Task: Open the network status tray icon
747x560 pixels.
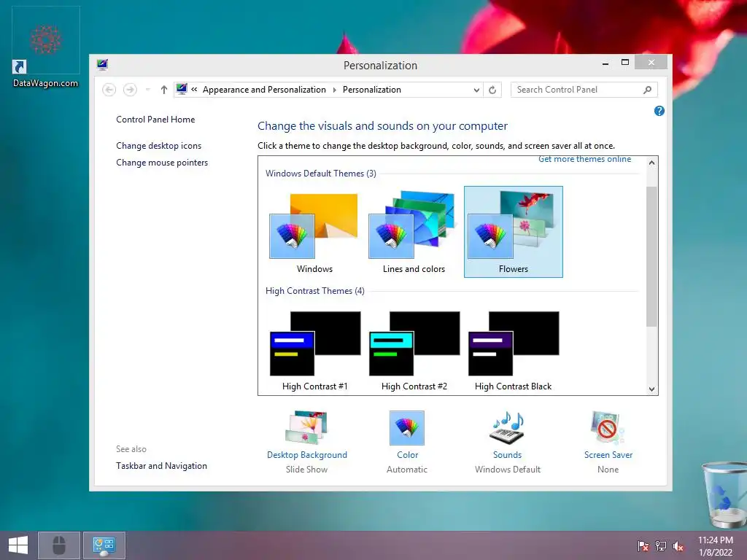Action: pyautogui.click(x=661, y=545)
